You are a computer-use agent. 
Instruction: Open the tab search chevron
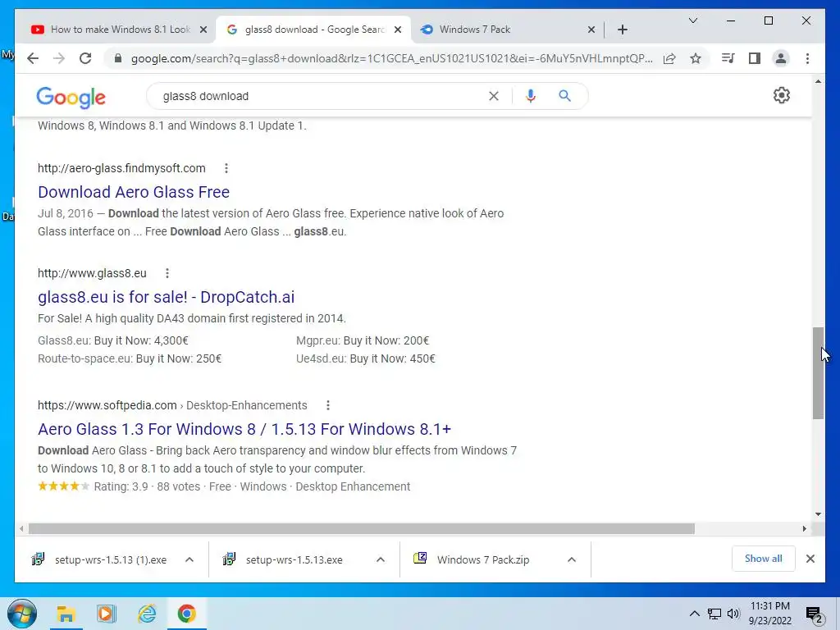692,21
